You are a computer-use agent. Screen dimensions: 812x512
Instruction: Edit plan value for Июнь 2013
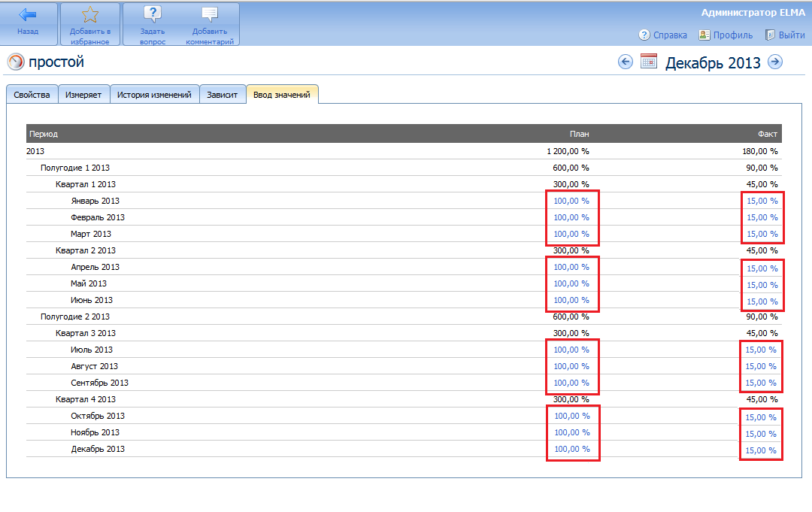pyautogui.click(x=571, y=300)
